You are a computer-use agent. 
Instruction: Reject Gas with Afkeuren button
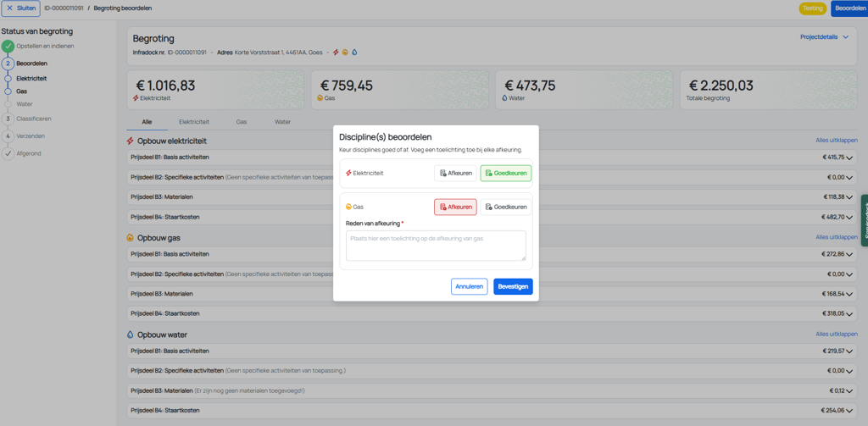point(455,207)
